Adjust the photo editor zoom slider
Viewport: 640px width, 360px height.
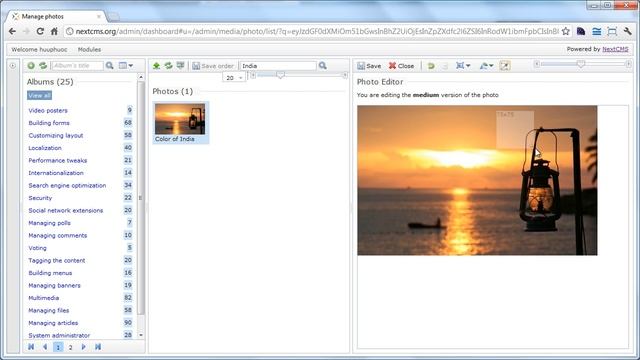pos(582,64)
